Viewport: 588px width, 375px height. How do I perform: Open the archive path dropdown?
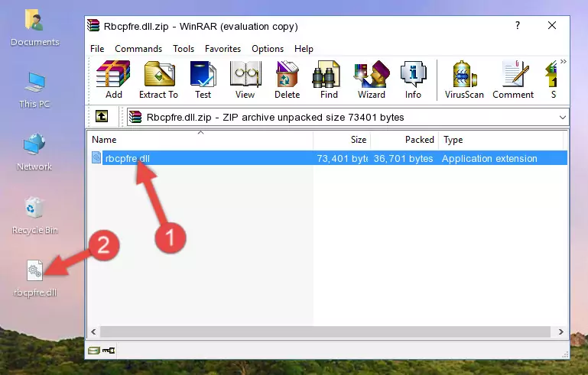point(563,118)
